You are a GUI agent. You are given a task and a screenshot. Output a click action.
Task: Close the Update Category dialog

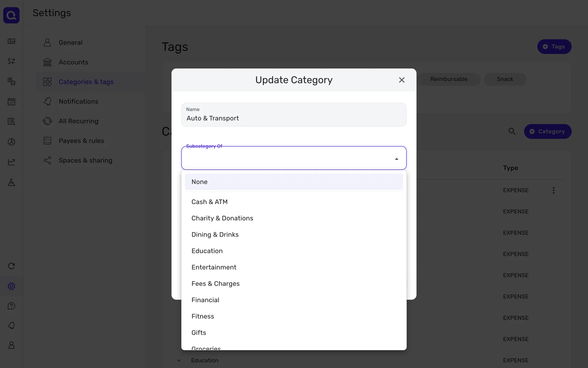pyautogui.click(x=401, y=80)
